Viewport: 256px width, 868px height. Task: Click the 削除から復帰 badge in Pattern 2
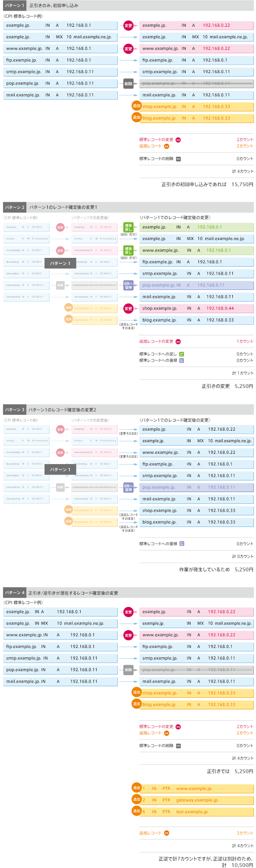128,285
